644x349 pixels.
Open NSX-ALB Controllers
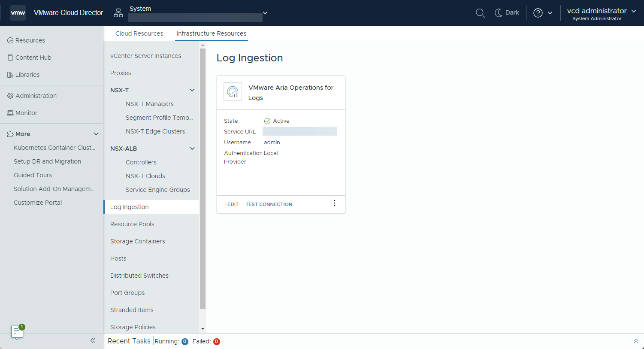[141, 162]
